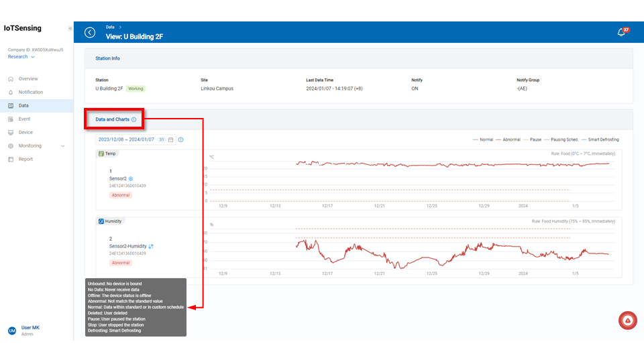The height and width of the screenshot is (362, 644).
Task: Open the notification bell with badge 37
Action: 621,33
